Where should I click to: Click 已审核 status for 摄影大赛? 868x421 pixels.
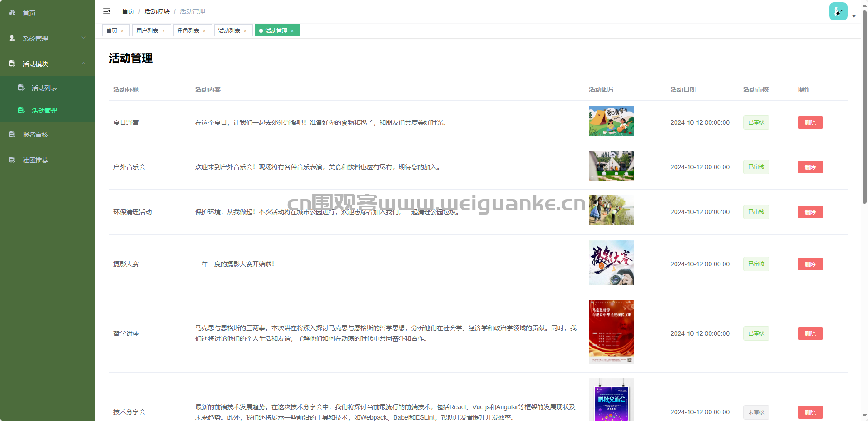756,264
